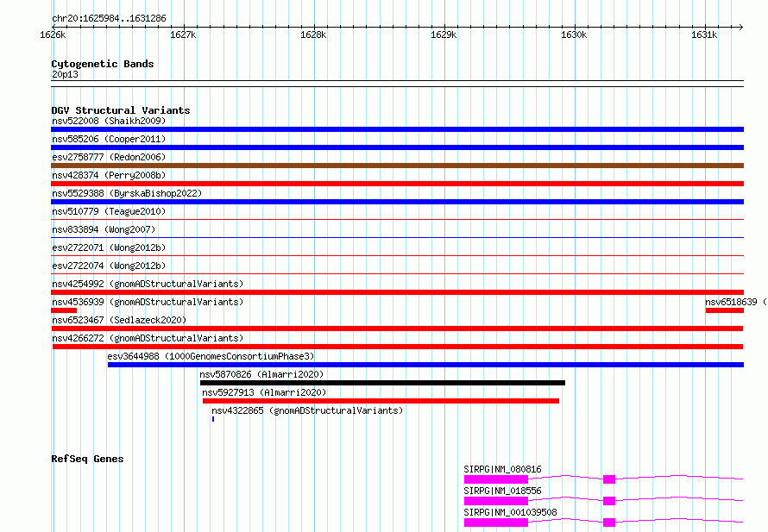Click the esv3644988 (1000GenomesConsortiumPhase3) label
Viewport: 768px width, 532px height.
pos(211,356)
